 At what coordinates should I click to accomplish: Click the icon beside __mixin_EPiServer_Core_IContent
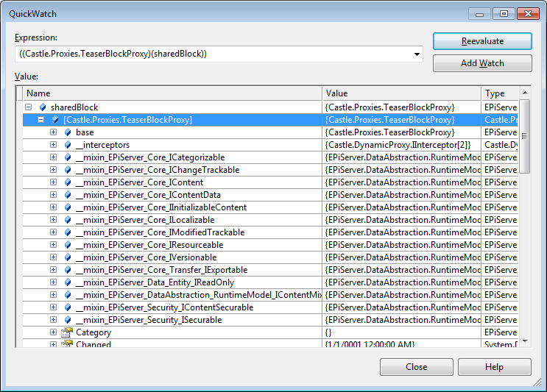[x=68, y=182]
